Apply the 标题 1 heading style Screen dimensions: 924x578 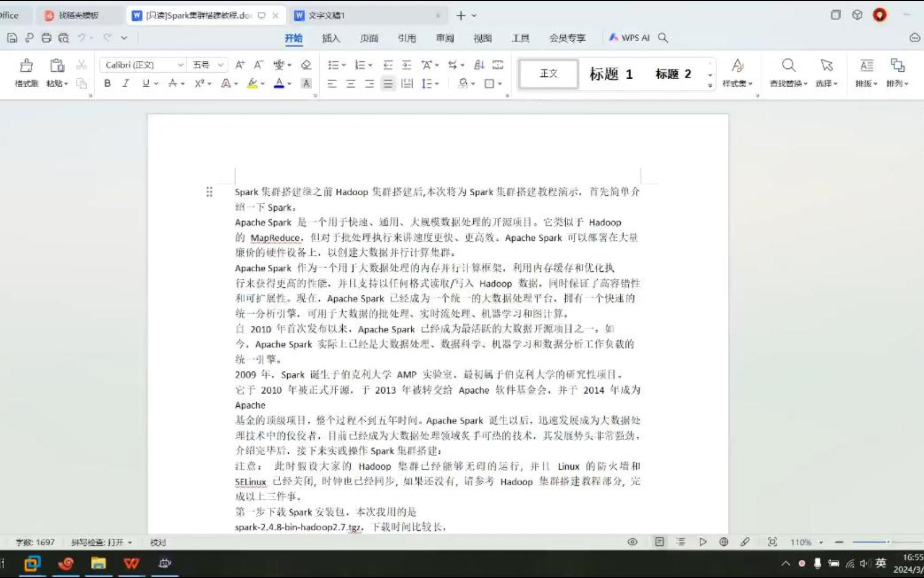pyautogui.click(x=611, y=73)
